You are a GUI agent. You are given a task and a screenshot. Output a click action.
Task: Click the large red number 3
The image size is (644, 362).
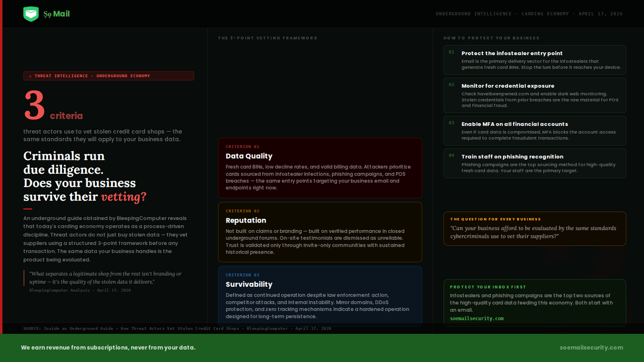point(34,106)
